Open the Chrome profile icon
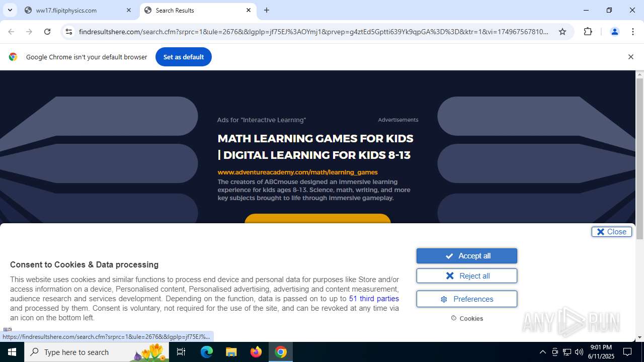Screen dimensions: 644x362 (614, 32)
